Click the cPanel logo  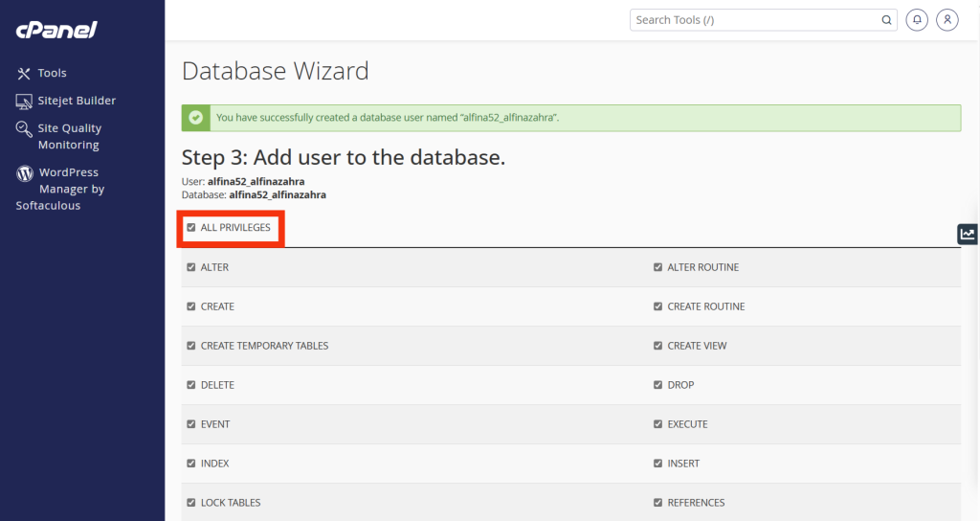pyautogui.click(x=56, y=30)
